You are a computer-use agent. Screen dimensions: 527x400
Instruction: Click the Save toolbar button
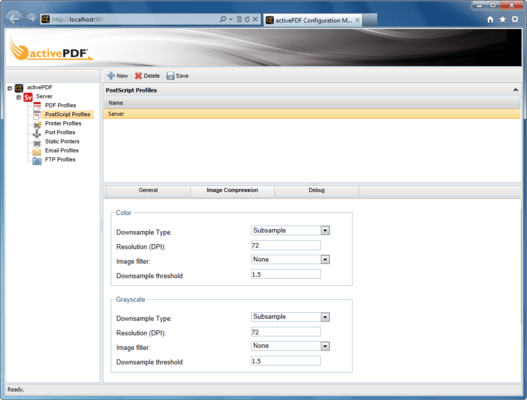[x=177, y=76]
